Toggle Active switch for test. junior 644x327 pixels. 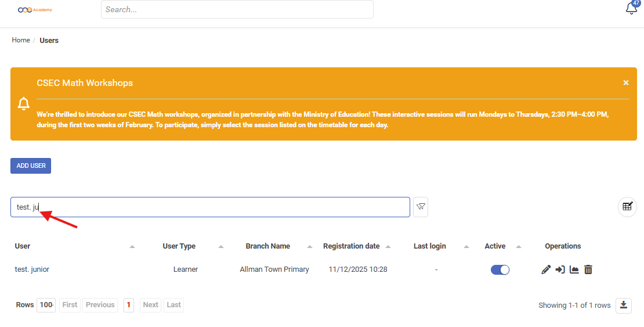[500, 269]
